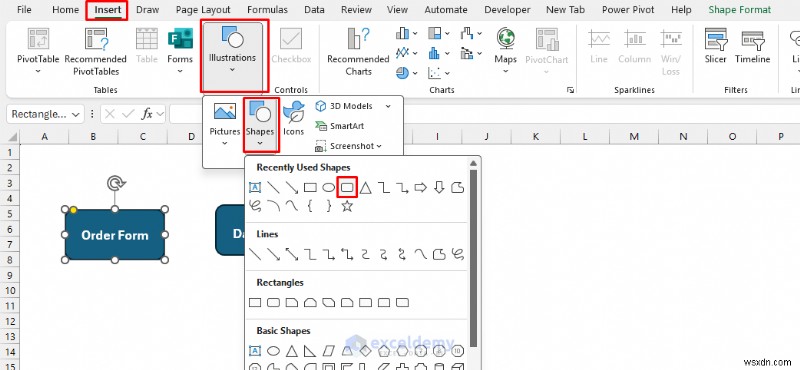This screenshot has width=800, height=370.
Task: Pick the parallelogram in Basic Shapes
Action: tap(329, 351)
